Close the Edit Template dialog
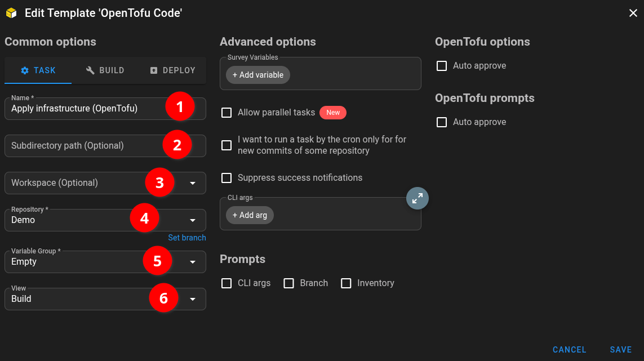 (633, 13)
